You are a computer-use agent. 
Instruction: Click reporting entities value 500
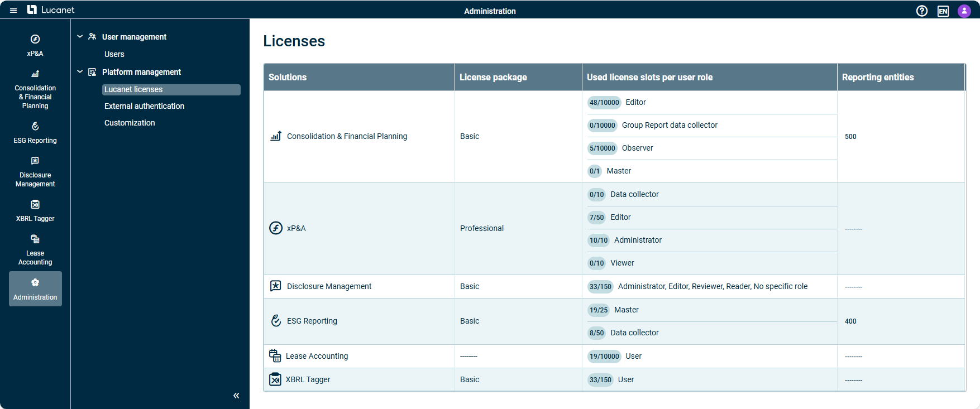point(850,137)
